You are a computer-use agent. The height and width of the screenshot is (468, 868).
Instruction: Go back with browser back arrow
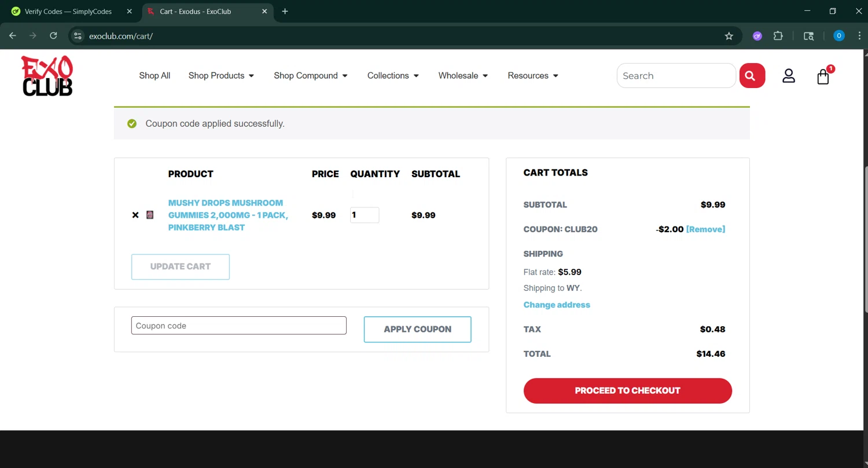(13, 36)
